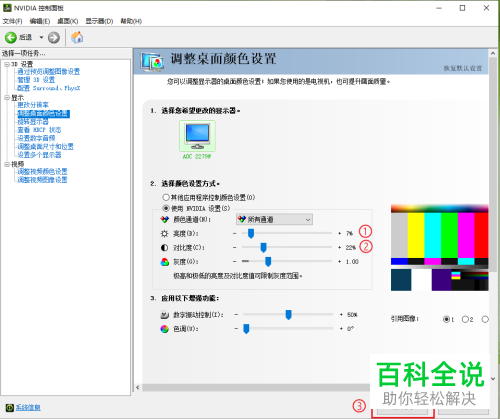The width and height of the screenshot is (500, 419).
Task: Decrease hue with the minus sign
Action: click(x=236, y=328)
